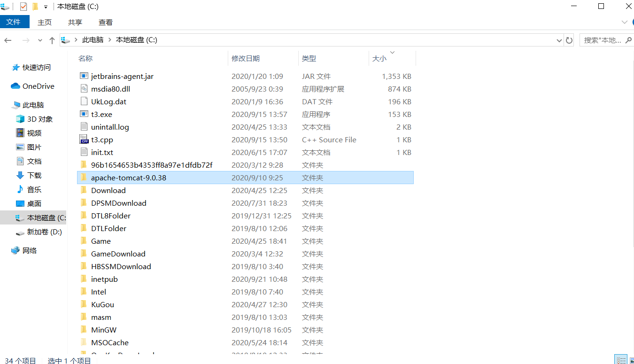The height and width of the screenshot is (364, 634).
Task: Select the Intel folder name
Action: point(99,292)
